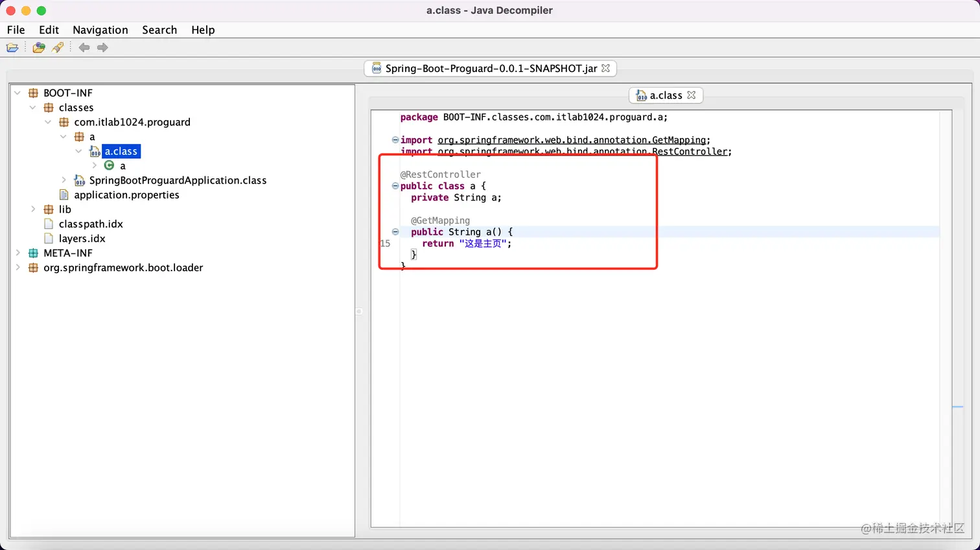
Task: Collapse the package a tree node
Action: tap(64, 137)
